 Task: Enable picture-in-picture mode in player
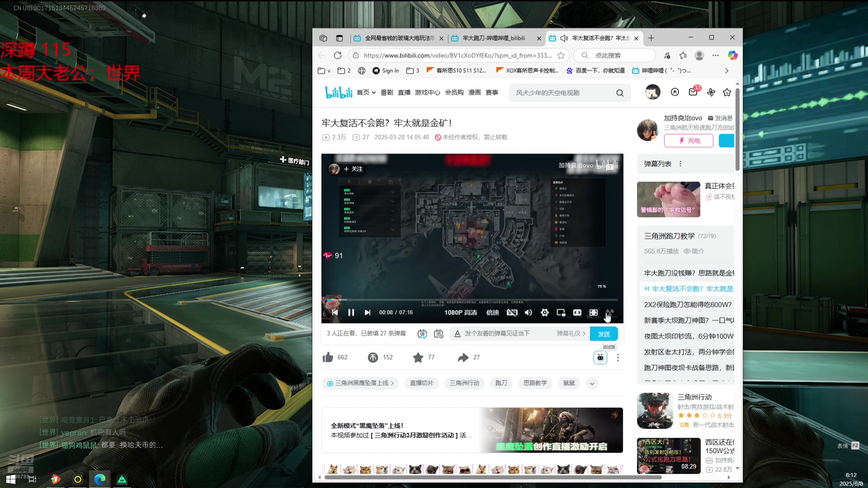(x=561, y=312)
